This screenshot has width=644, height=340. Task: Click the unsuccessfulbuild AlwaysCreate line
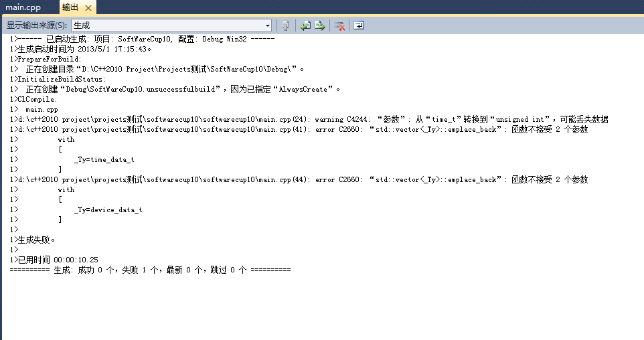(x=175, y=89)
